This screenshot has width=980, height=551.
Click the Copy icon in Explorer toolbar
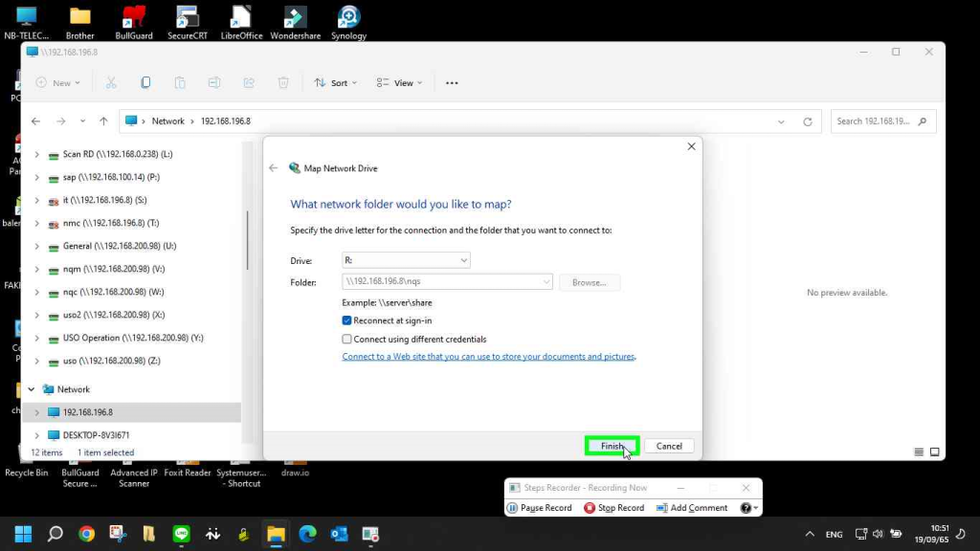pyautogui.click(x=145, y=83)
